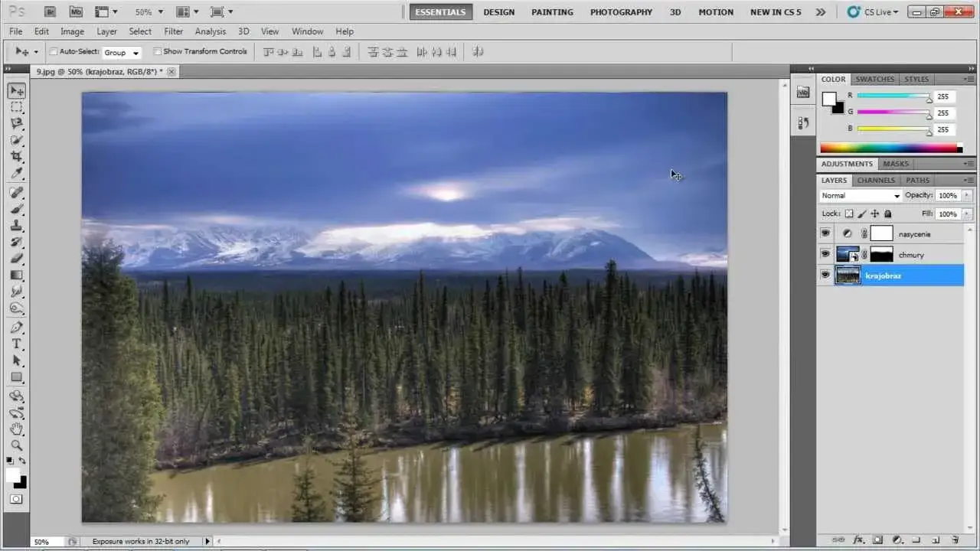Open the Auto-Select Group dropdown
This screenshot has width=980, height=551.
122,53
